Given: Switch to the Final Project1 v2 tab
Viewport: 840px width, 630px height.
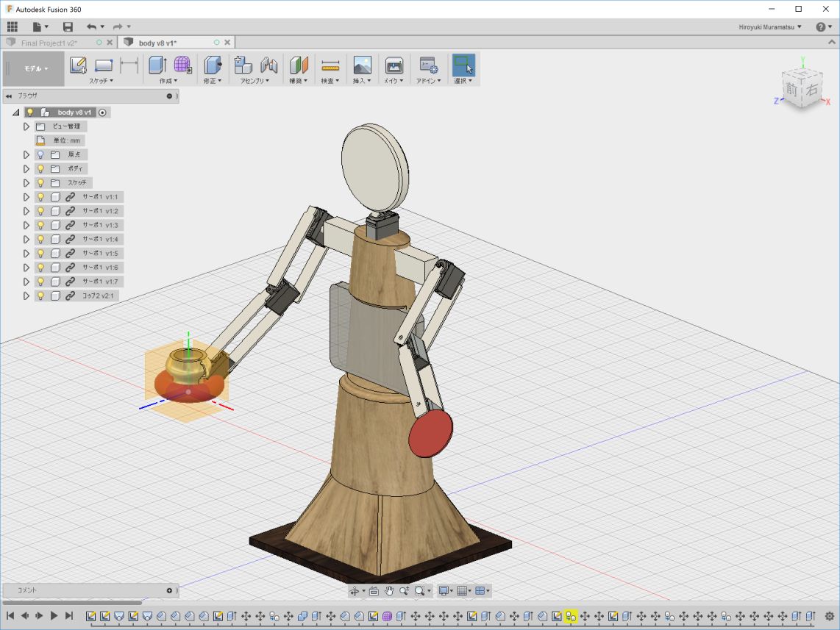Looking at the screenshot, I should (49, 43).
